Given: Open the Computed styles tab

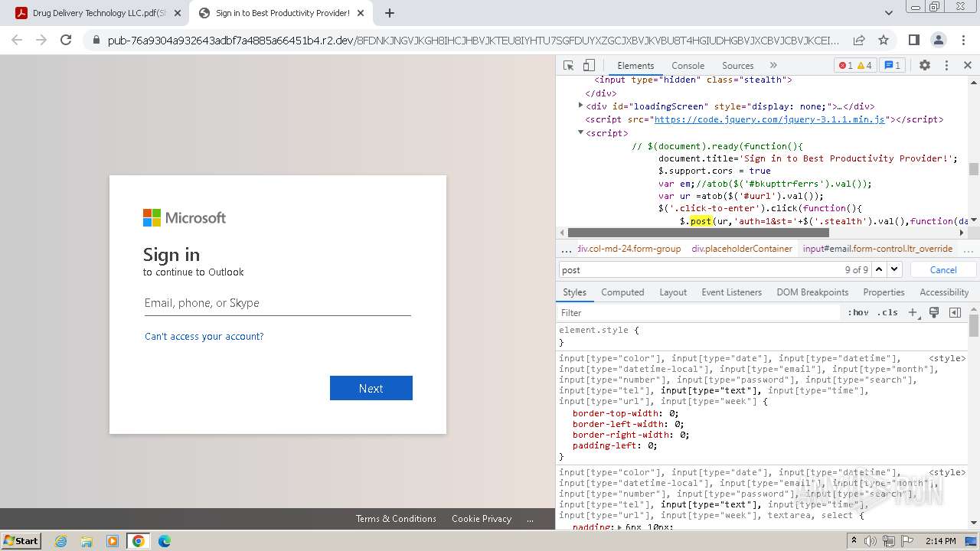Looking at the screenshot, I should pos(622,292).
